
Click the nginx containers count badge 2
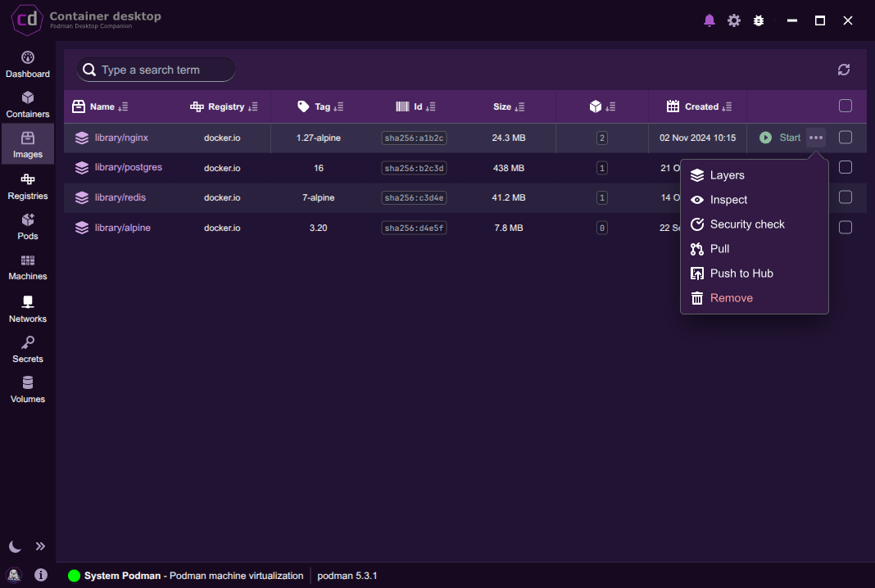(601, 138)
